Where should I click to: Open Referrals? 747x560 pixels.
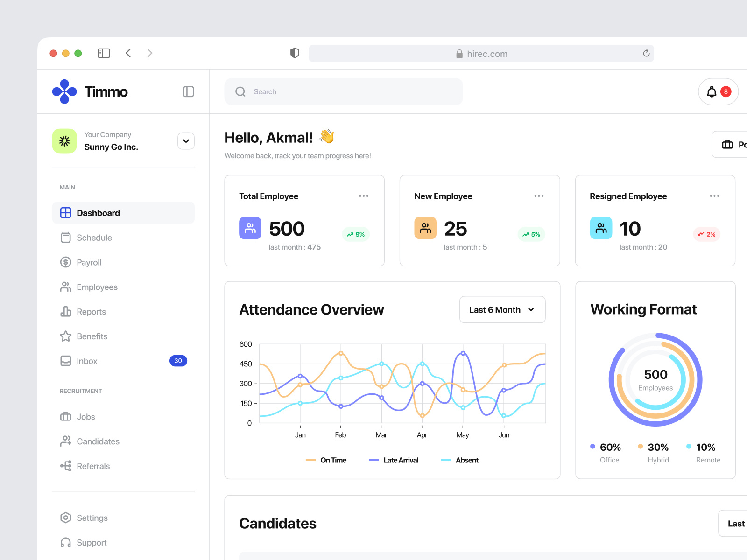click(x=123, y=466)
